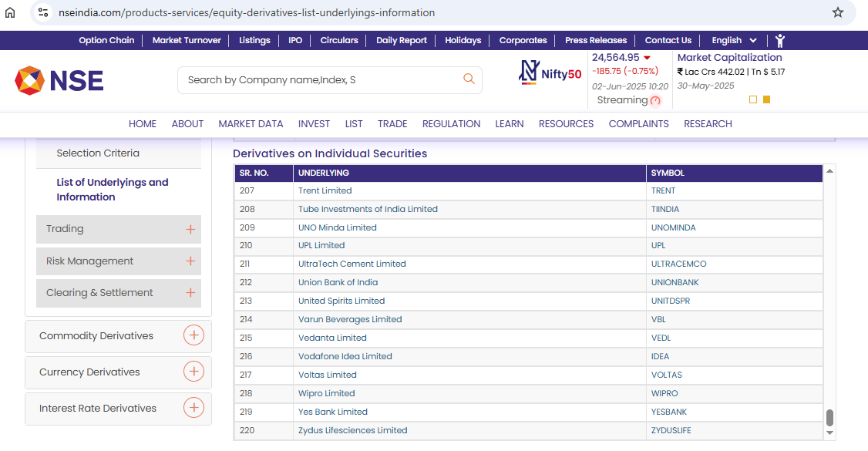The image size is (868, 451).
Task: Open the IPO link
Action: (295, 40)
